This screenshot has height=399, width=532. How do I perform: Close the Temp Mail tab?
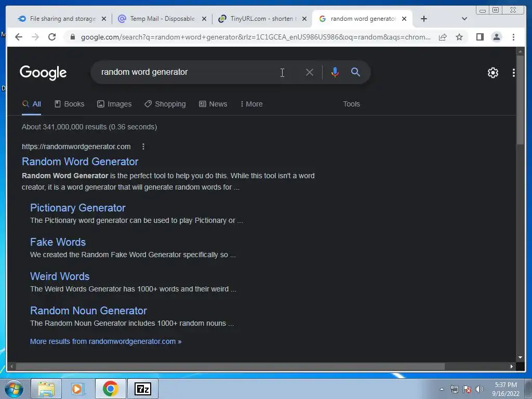coord(204,19)
